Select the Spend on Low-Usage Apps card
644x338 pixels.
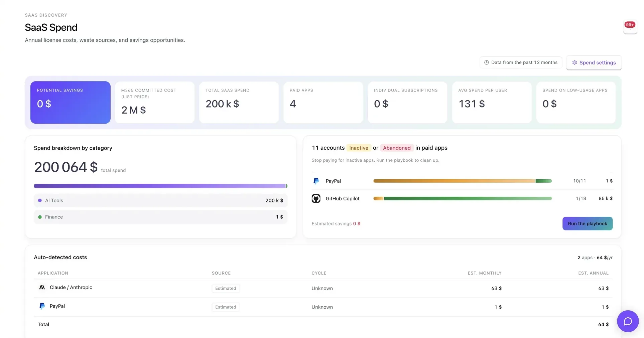pos(575,102)
